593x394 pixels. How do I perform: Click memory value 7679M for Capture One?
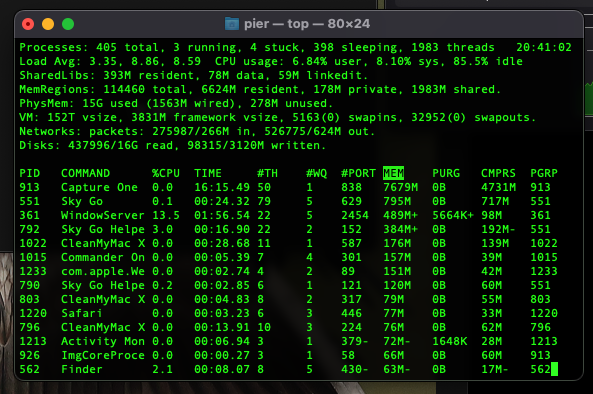(401, 187)
